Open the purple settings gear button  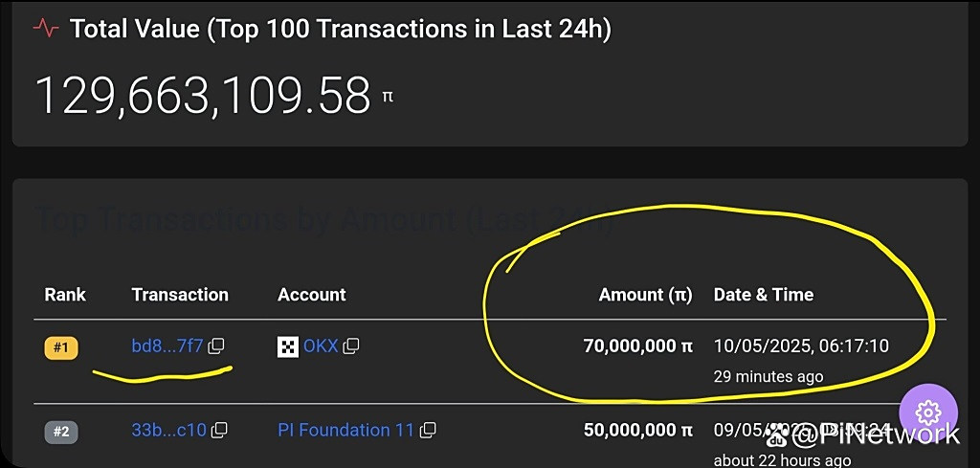(x=928, y=413)
